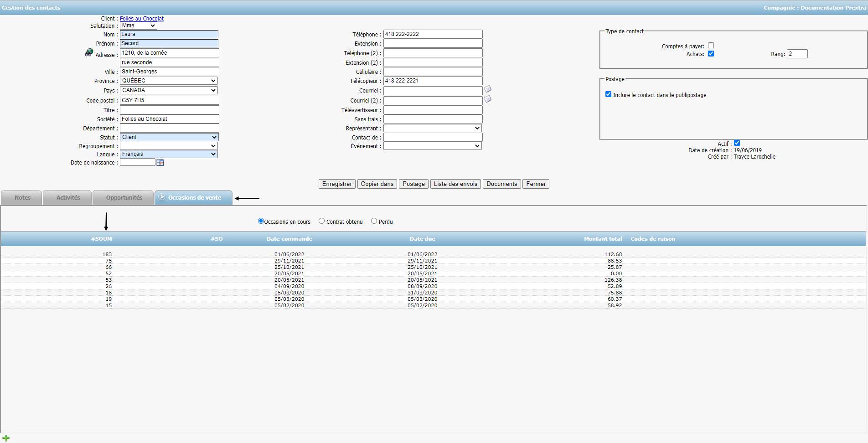The image size is (868, 443).
Task: Click the Code postal field G5Y 7H5
Action: coord(170,100)
